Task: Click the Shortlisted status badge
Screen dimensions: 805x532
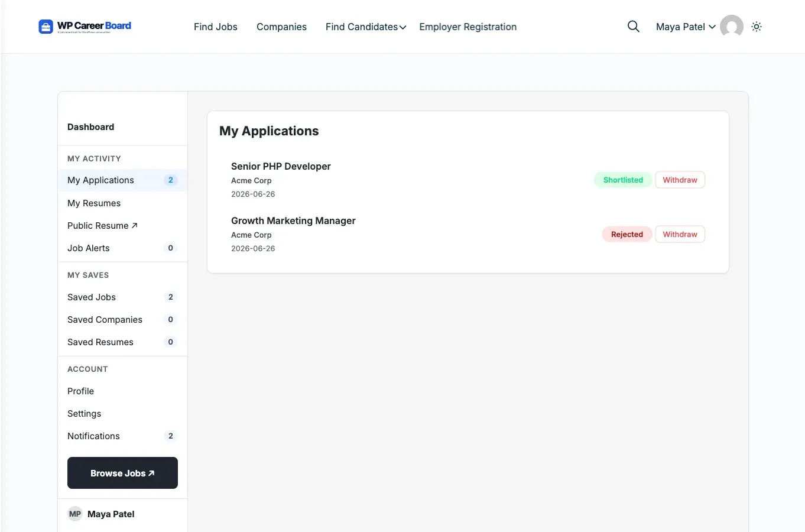Action: (x=623, y=180)
